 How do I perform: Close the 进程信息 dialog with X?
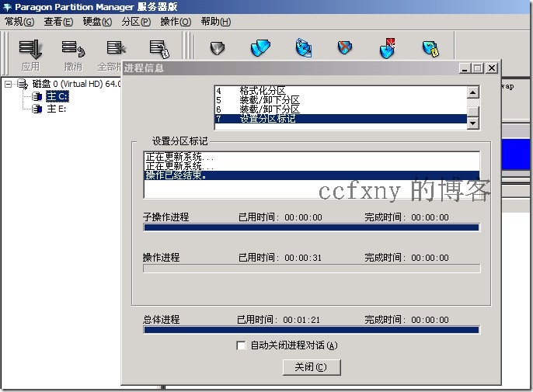pos(492,68)
